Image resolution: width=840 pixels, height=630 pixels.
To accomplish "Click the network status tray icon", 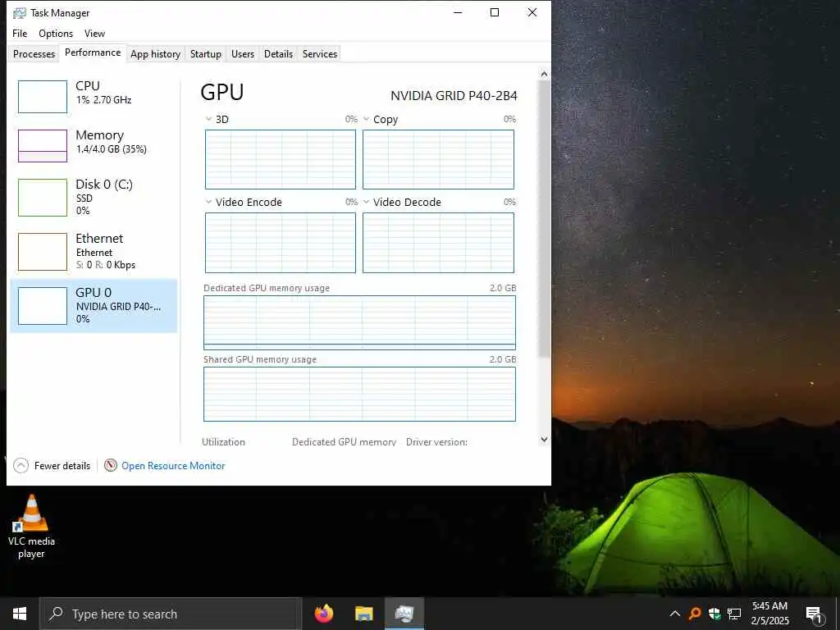I will (734, 614).
